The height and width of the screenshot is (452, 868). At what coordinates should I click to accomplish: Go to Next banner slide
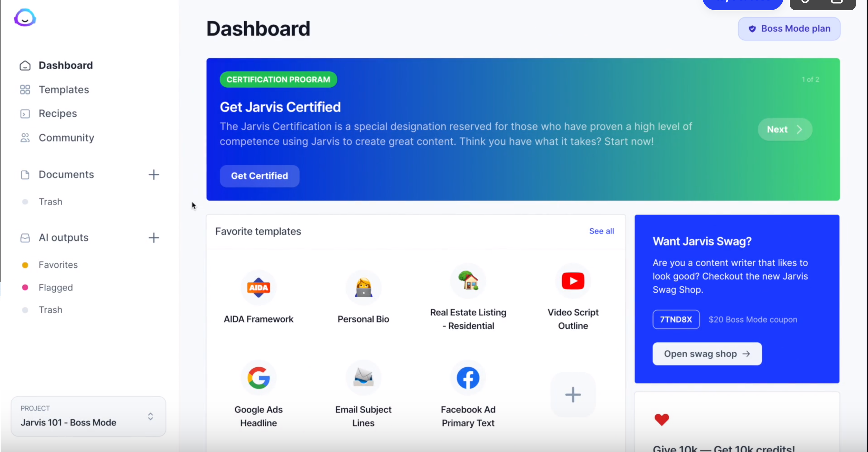point(785,129)
